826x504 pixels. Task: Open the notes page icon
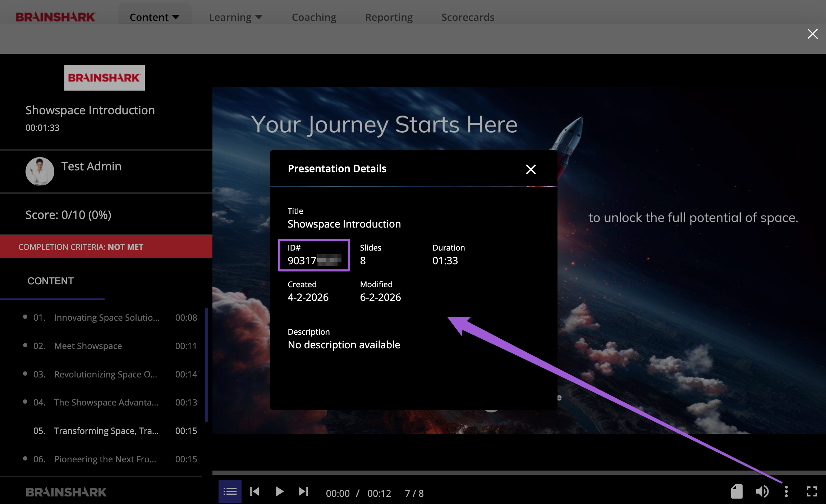(737, 491)
